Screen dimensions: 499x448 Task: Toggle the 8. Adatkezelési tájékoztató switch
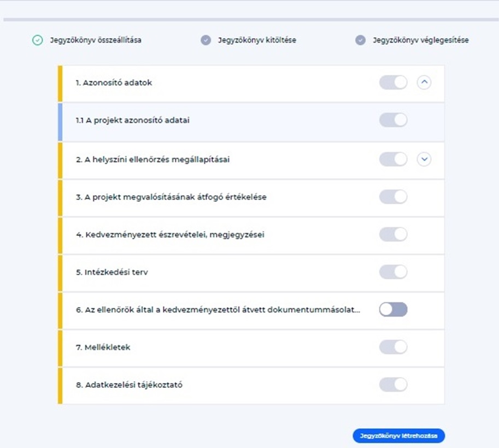[x=393, y=385]
